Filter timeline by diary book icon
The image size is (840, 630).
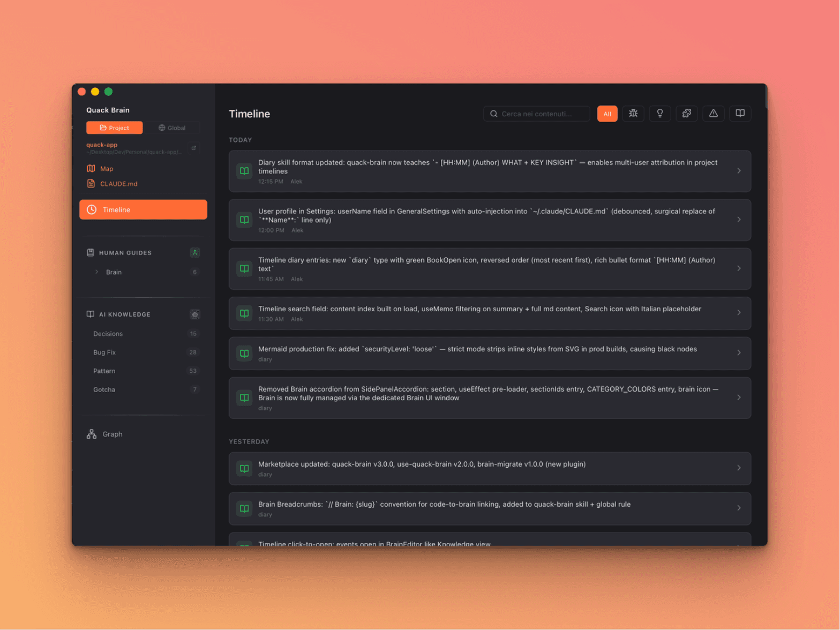coord(740,114)
